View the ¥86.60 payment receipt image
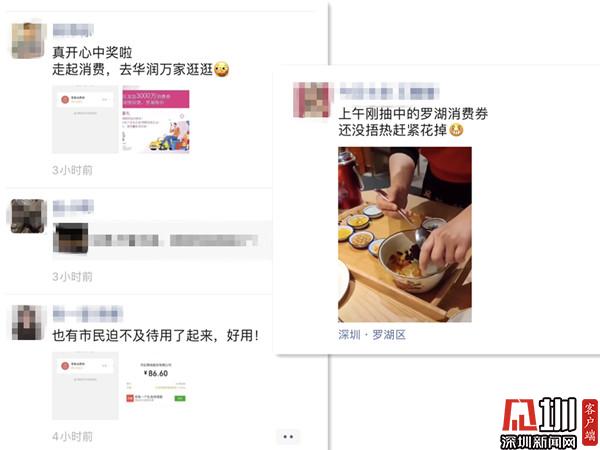 (156, 385)
